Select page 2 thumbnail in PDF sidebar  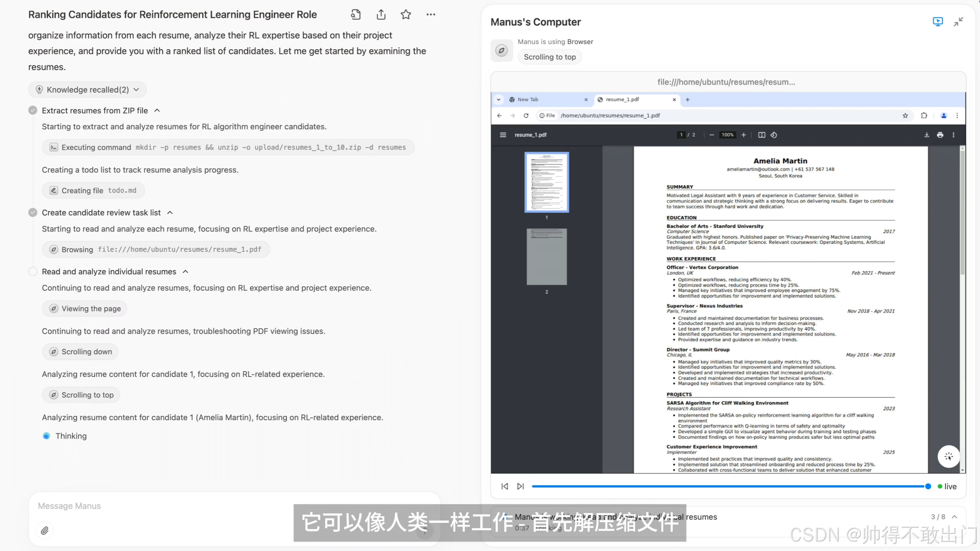(547, 257)
